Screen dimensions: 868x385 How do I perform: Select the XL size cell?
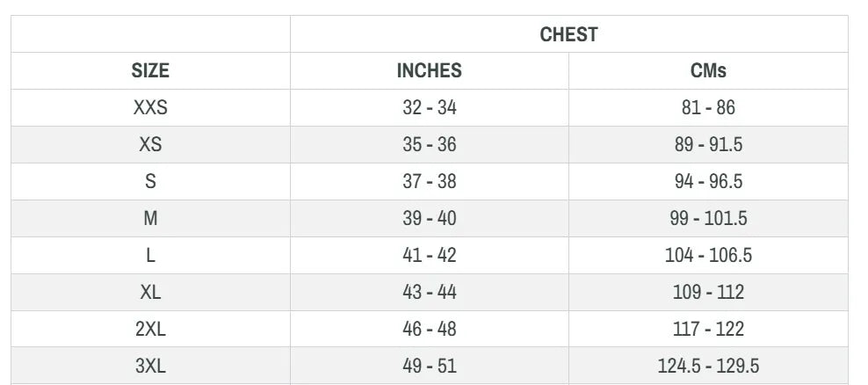coord(150,292)
